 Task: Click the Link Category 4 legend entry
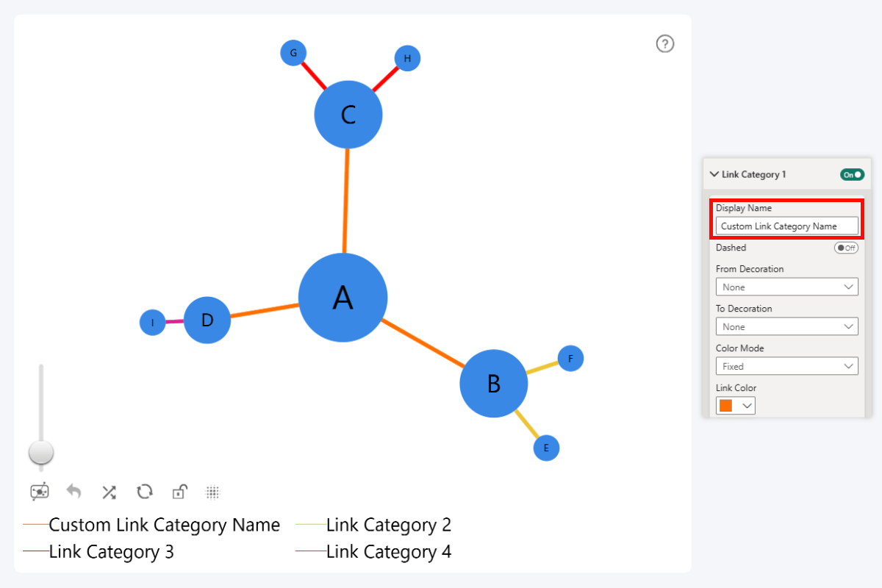[x=388, y=551]
